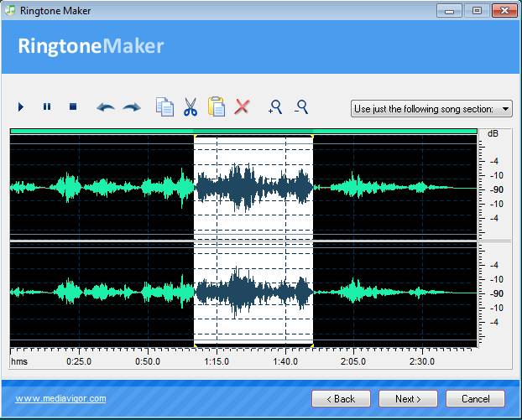
Task: Pause the audio playback
Action: (47, 107)
